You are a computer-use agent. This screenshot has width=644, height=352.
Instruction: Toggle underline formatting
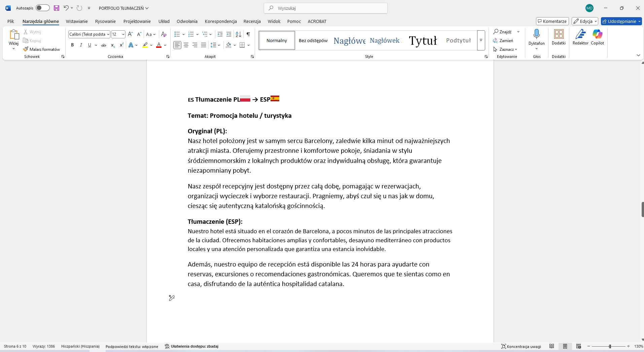coord(90,45)
